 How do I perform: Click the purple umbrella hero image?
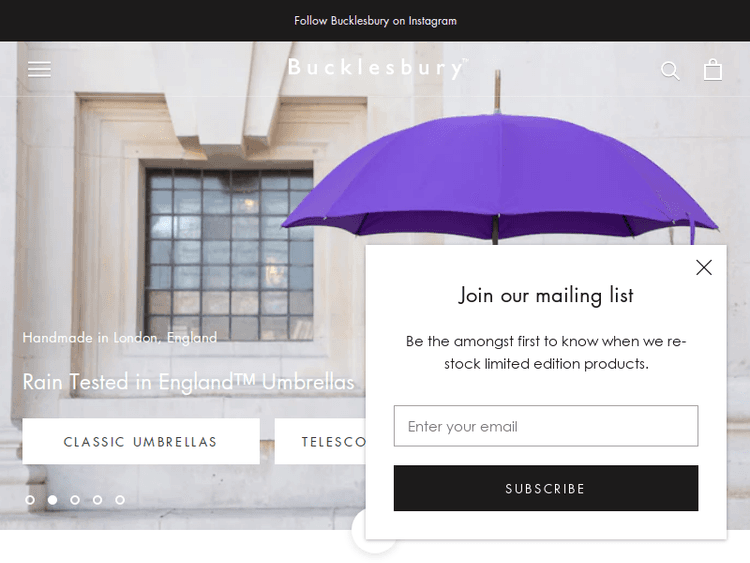point(500,177)
